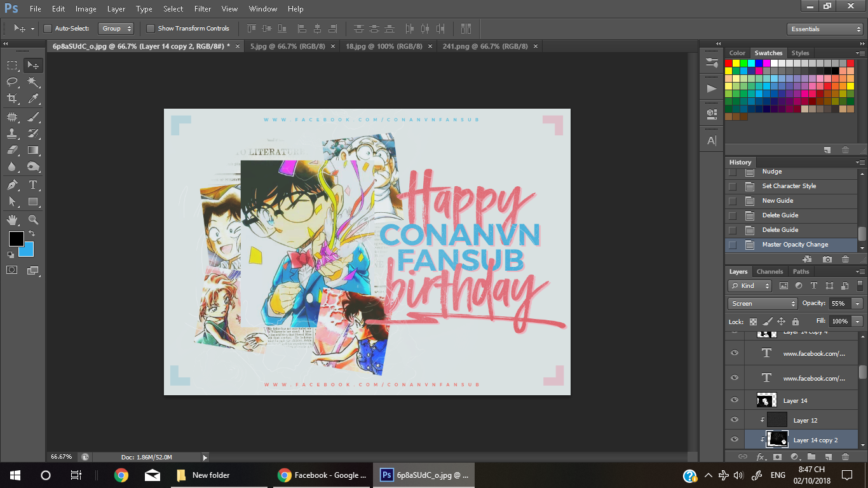Open status bar info arrow menu
Image resolution: width=868 pixels, height=488 pixels.
205,457
